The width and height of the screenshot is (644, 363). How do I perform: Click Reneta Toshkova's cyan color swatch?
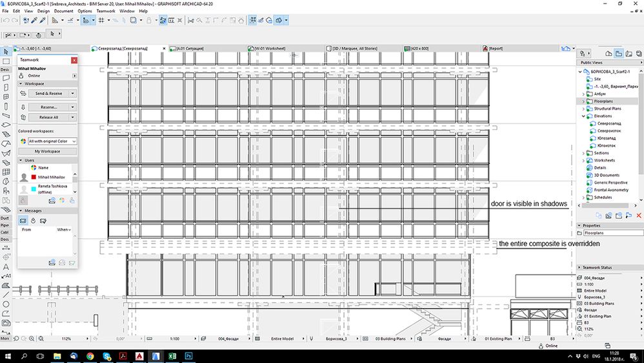(34, 189)
